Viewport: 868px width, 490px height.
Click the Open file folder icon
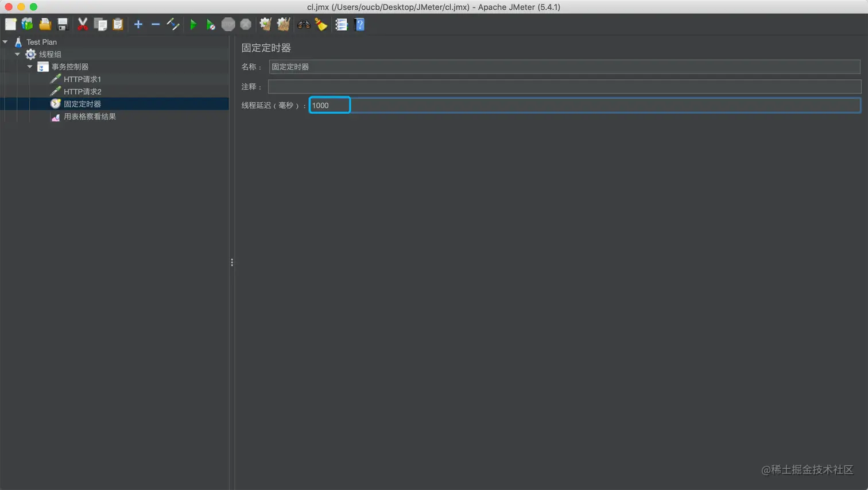click(x=45, y=24)
